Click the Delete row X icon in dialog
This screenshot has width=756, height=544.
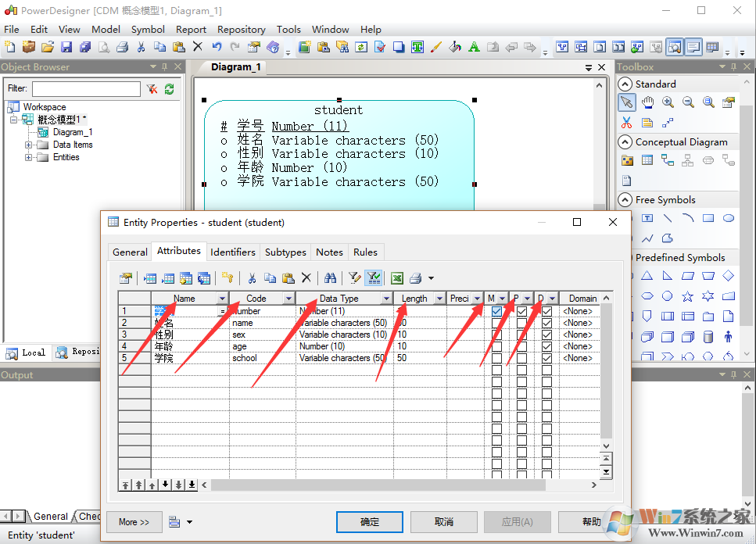point(306,277)
